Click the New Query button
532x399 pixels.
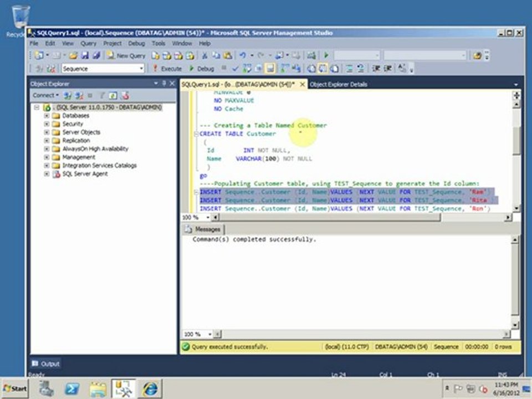[126, 55]
